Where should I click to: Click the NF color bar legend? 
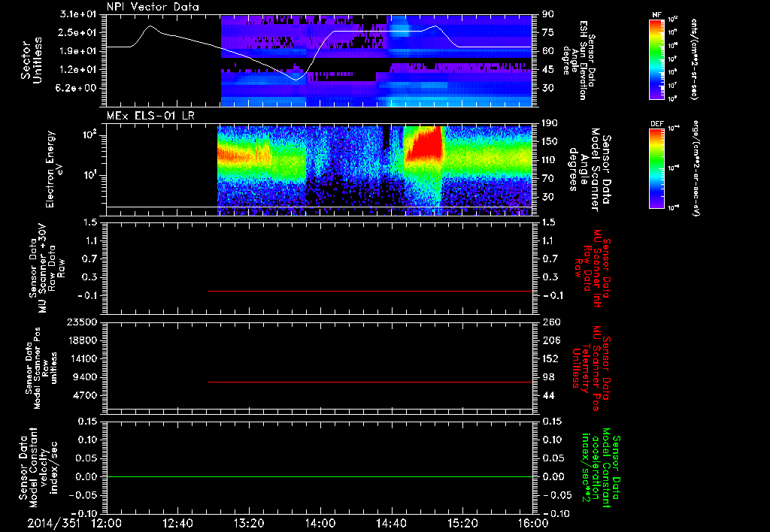(656, 59)
